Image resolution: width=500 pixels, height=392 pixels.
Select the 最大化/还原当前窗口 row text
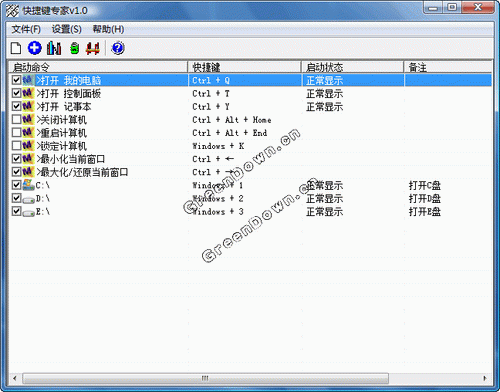click(82, 172)
